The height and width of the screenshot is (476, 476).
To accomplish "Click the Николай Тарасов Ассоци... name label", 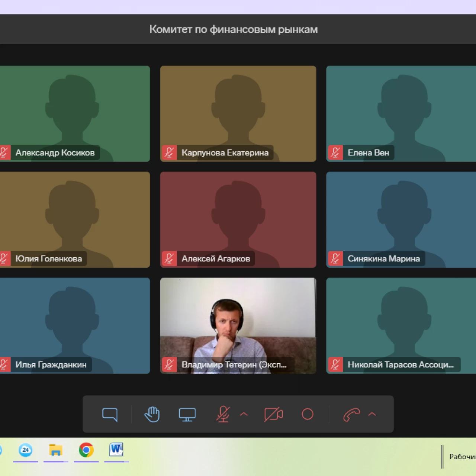I will coord(401,364).
